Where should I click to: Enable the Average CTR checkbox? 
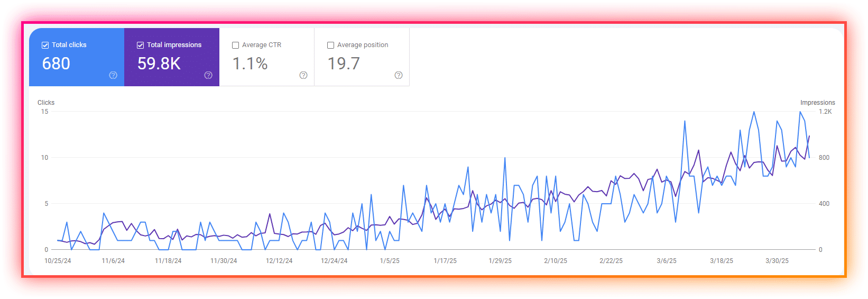point(235,45)
